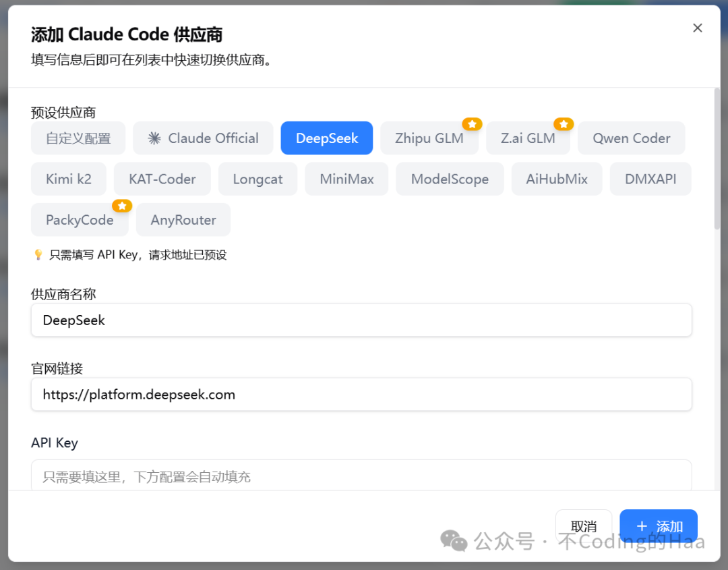Click the Claude starburst logo icon

pyautogui.click(x=154, y=138)
